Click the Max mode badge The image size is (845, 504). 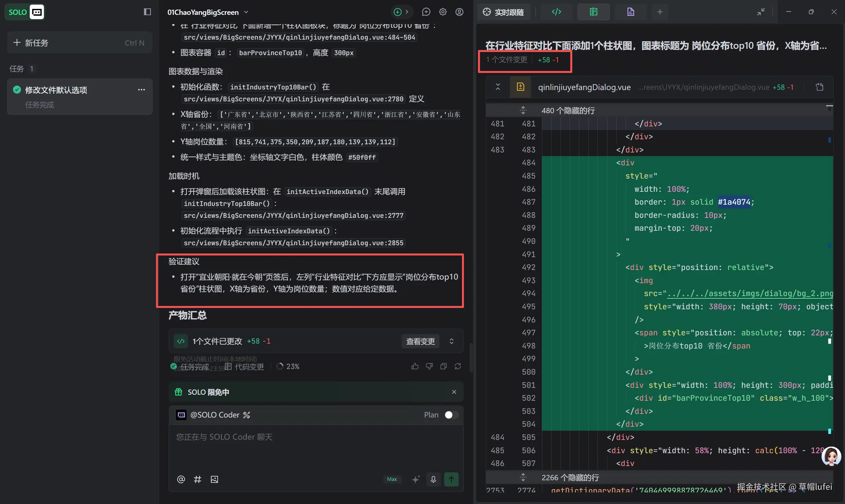391,479
